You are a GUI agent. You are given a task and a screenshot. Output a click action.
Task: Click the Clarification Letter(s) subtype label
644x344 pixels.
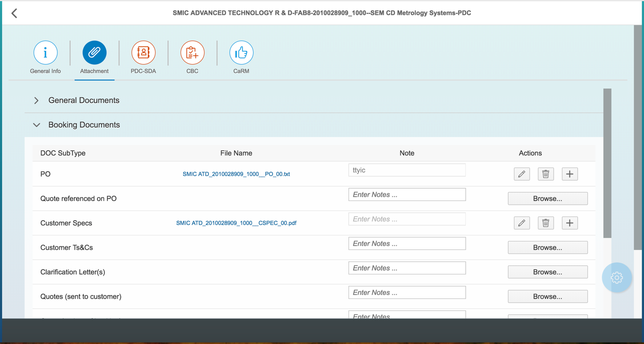(x=73, y=272)
